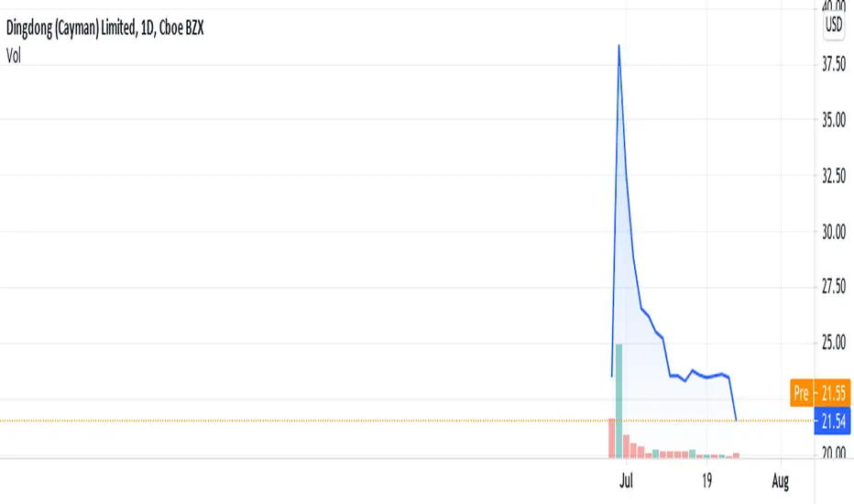Open the USD currency selector

point(833,25)
